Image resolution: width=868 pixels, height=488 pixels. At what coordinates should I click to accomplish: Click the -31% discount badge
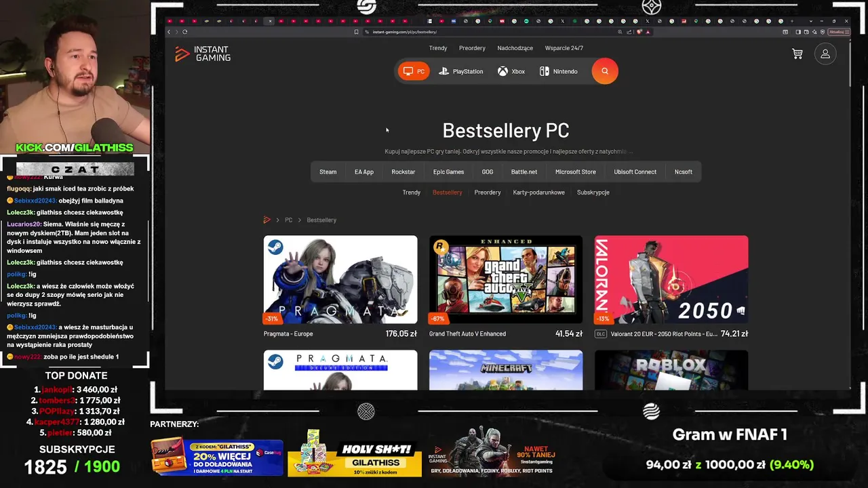(x=272, y=319)
